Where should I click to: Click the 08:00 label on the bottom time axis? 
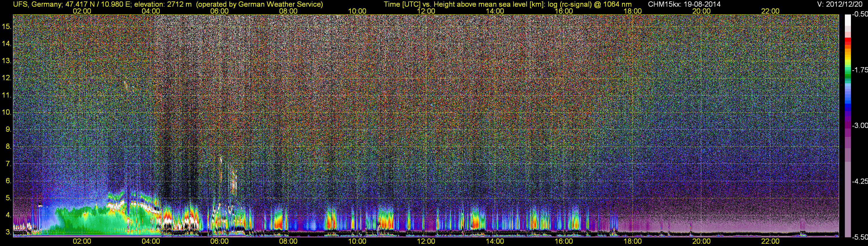coord(288,241)
